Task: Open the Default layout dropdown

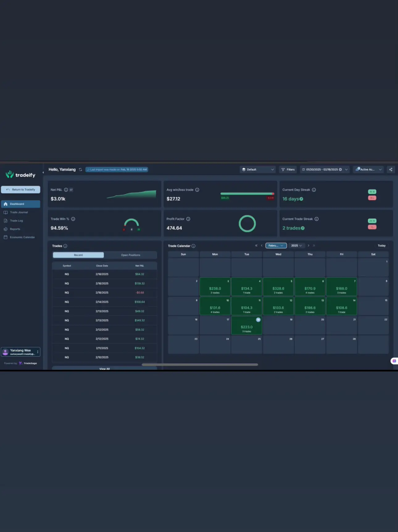Action: [258, 170]
